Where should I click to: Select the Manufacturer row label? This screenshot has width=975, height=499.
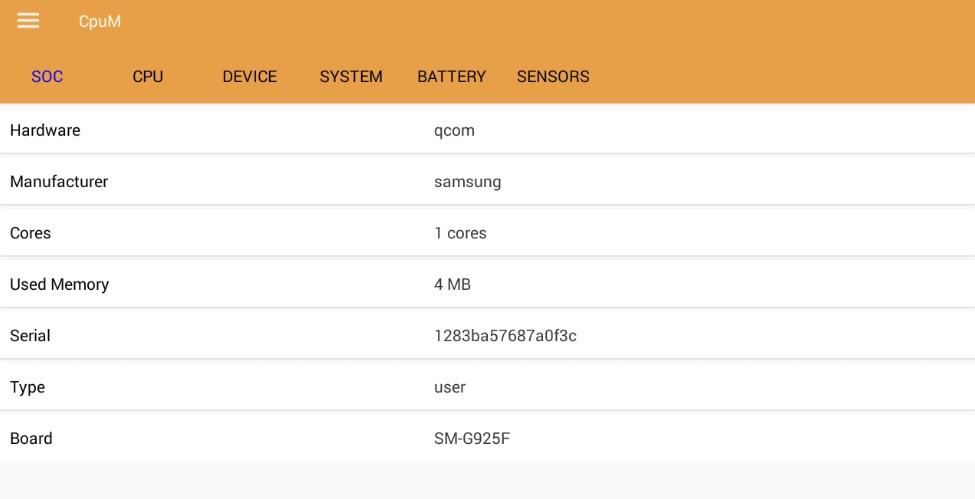(59, 182)
